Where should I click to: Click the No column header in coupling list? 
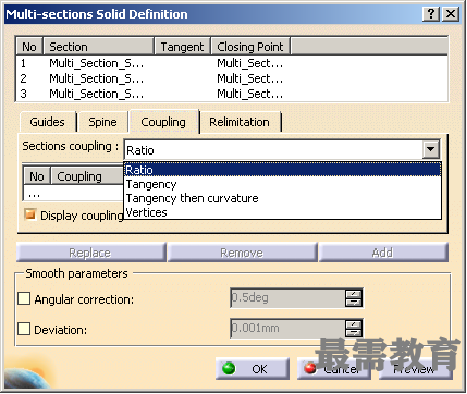point(37,176)
